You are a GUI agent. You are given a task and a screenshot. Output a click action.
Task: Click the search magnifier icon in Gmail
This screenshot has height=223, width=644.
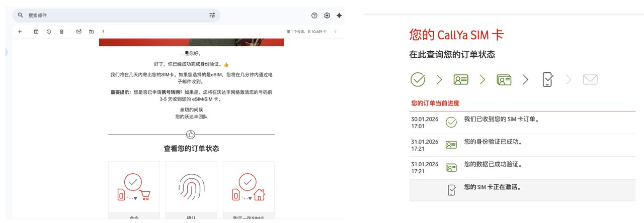pos(21,16)
